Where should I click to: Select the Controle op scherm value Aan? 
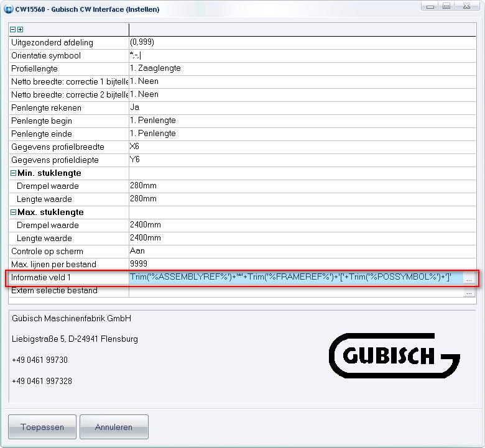[302, 252]
